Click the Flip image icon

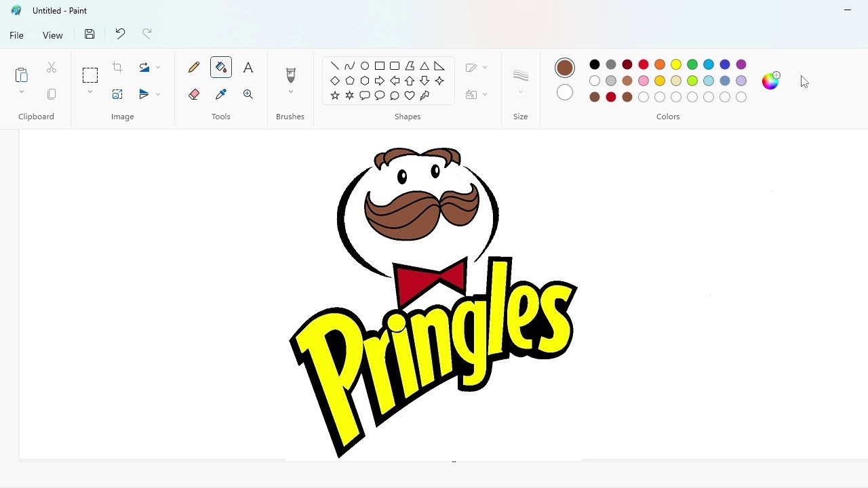click(144, 94)
